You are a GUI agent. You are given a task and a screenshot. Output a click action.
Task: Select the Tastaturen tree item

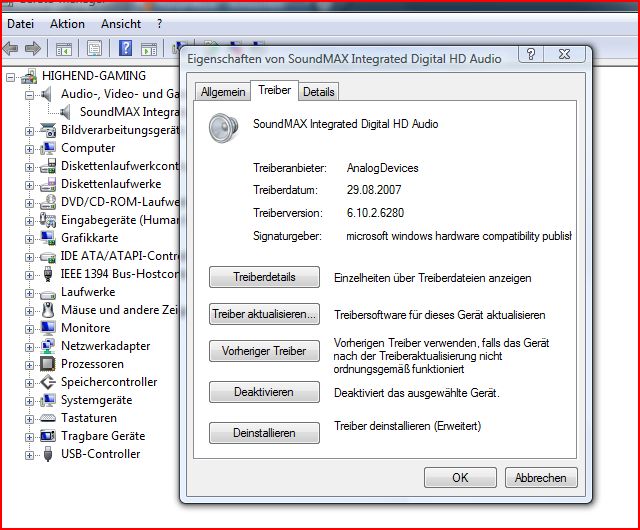[x=89, y=418]
